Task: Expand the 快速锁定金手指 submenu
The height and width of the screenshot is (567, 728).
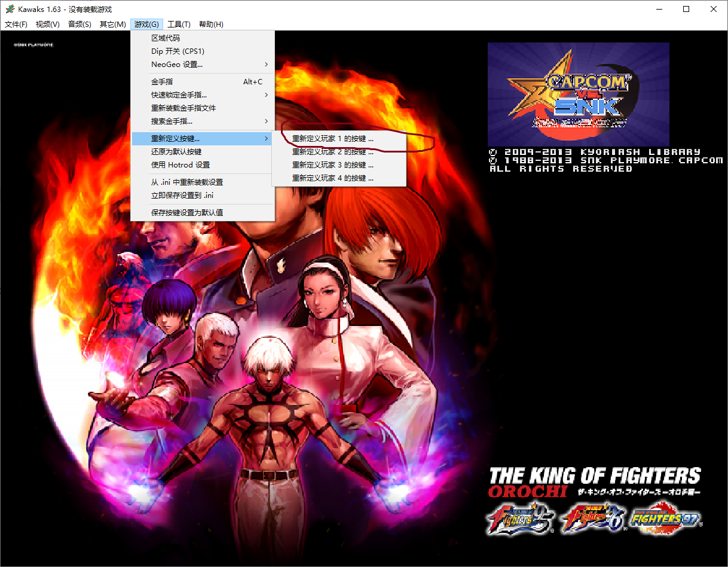Action: 179,95
